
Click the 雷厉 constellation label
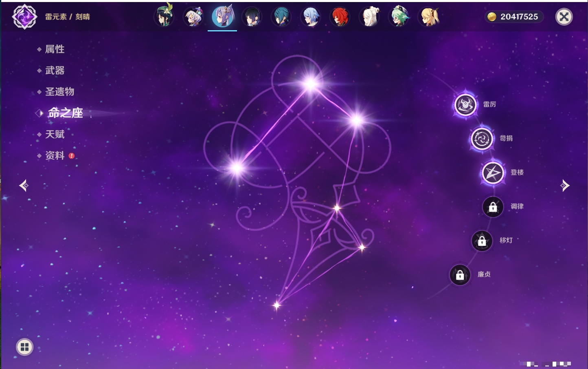pos(489,104)
